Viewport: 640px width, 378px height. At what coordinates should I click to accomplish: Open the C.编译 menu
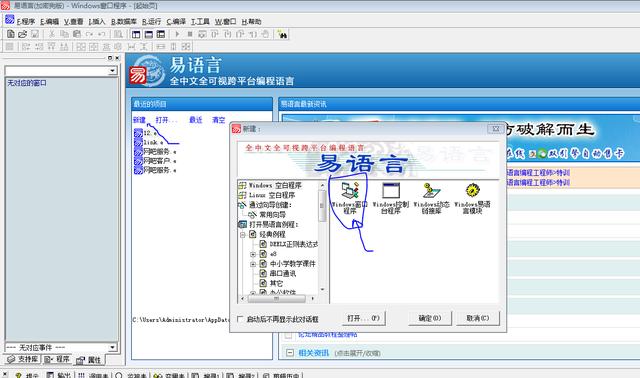click(x=176, y=22)
